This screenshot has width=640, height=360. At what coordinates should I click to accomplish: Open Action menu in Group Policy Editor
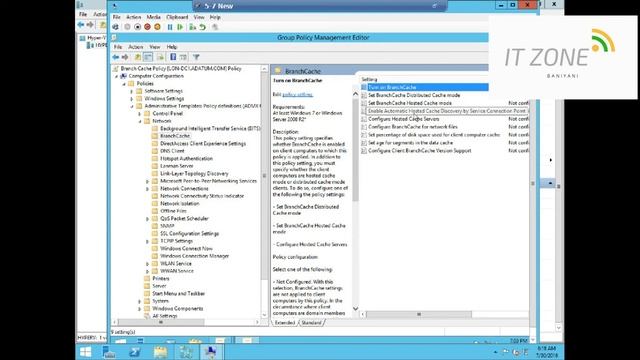coord(136,47)
